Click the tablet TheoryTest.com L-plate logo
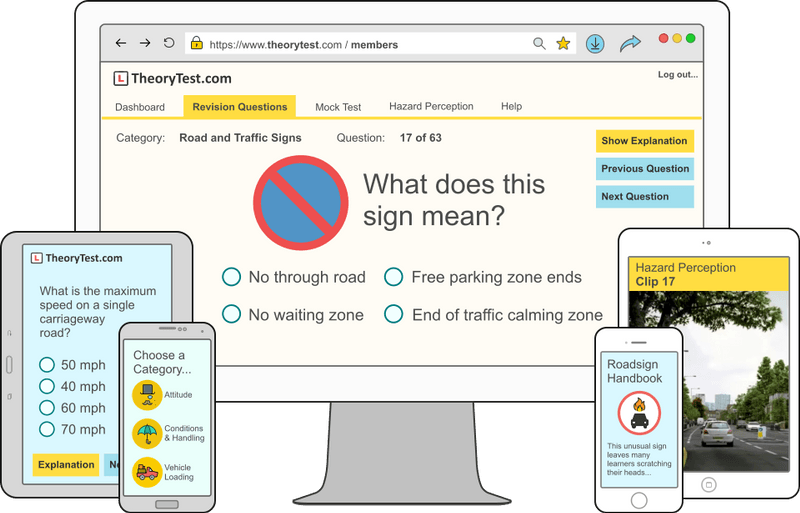This screenshot has width=800, height=513. tap(37, 258)
